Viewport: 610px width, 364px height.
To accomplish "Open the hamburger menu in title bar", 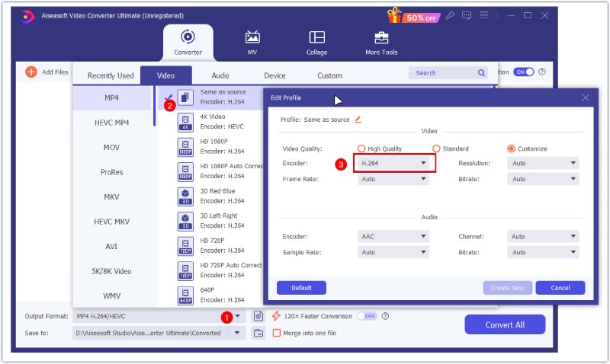I will click(x=484, y=15).
